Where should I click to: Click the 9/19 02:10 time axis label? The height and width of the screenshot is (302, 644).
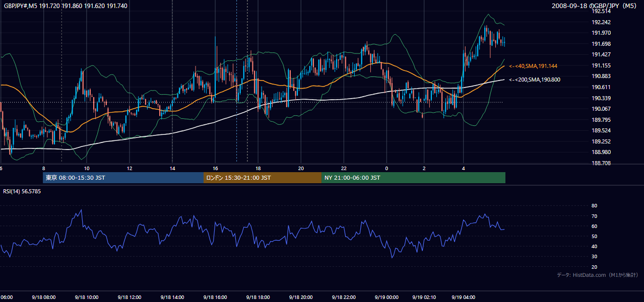424,297
